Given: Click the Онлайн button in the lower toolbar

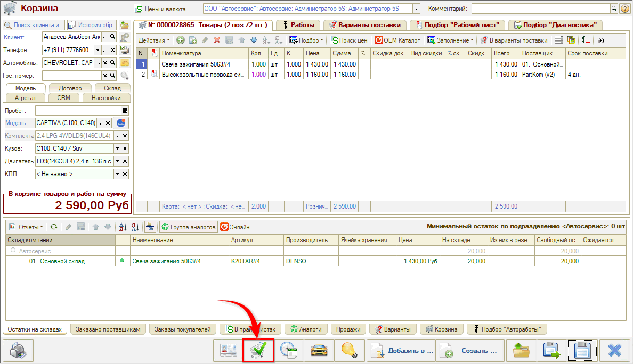Looking at the screenshot, I should pos(235,227).
